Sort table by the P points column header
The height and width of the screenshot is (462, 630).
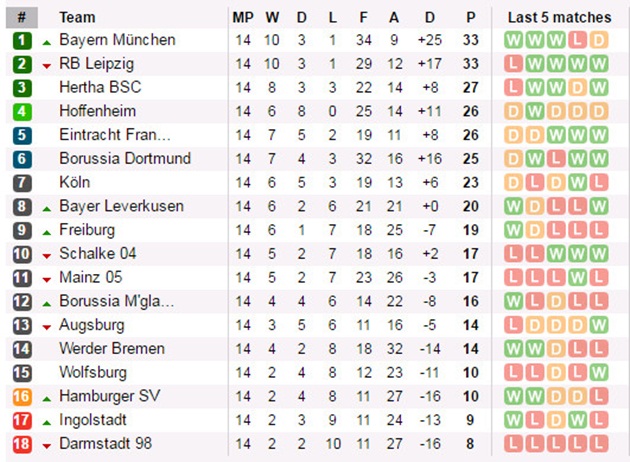coord(471,17)
